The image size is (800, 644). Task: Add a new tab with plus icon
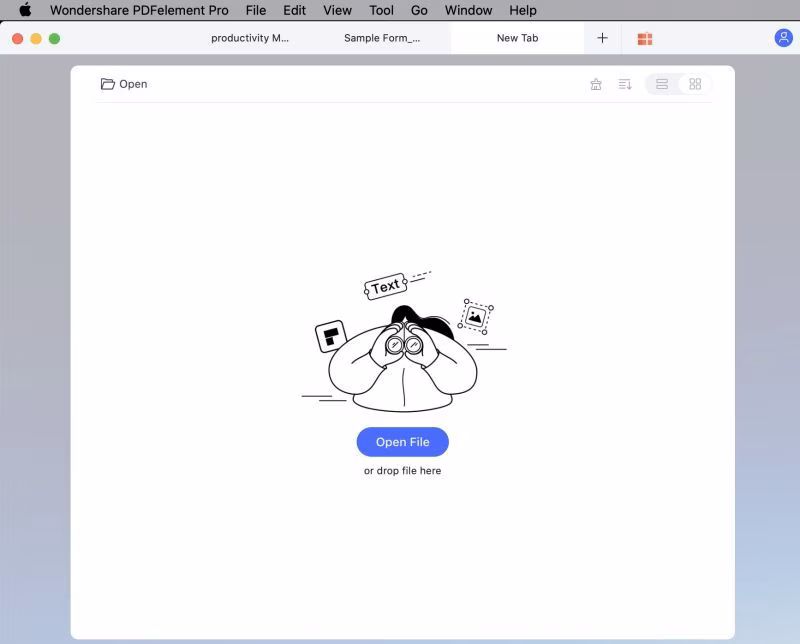[602, 38]
